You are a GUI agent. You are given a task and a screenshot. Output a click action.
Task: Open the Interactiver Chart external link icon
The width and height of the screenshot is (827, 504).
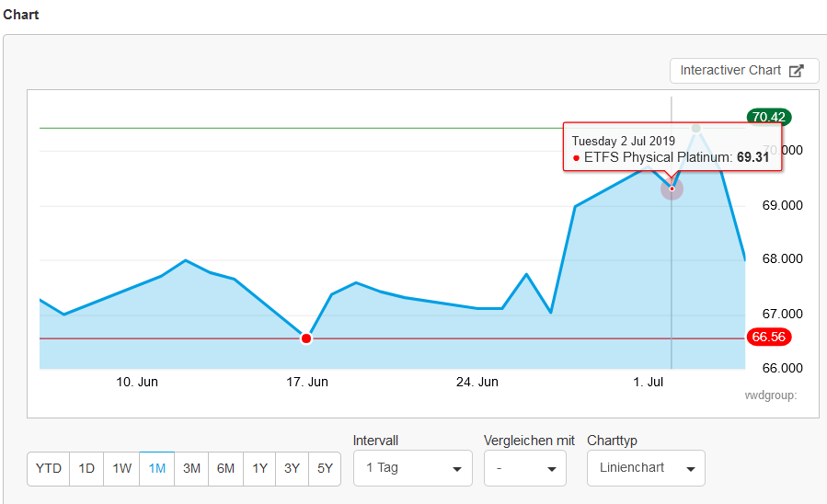point(798,71)
